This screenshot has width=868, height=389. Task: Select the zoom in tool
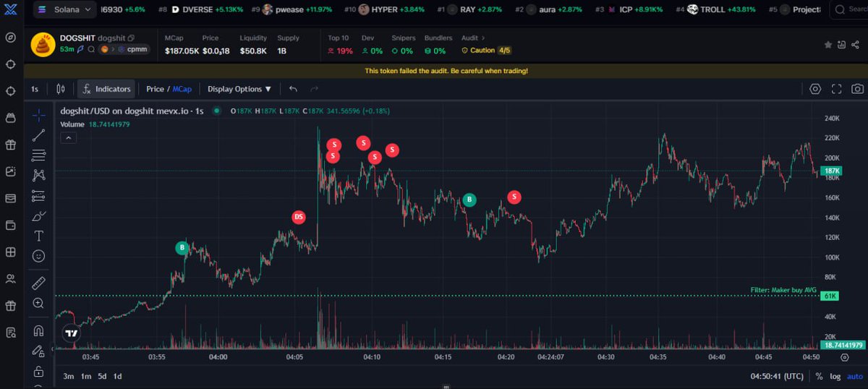pos(38,304)
